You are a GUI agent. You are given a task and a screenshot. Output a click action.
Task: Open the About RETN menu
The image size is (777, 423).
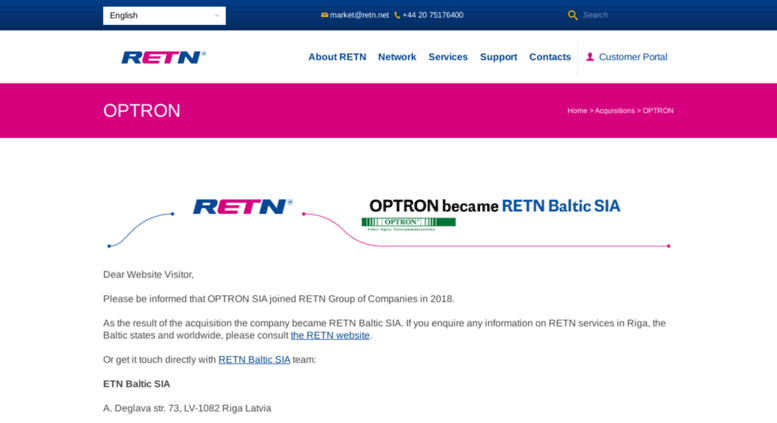[337, 57]
